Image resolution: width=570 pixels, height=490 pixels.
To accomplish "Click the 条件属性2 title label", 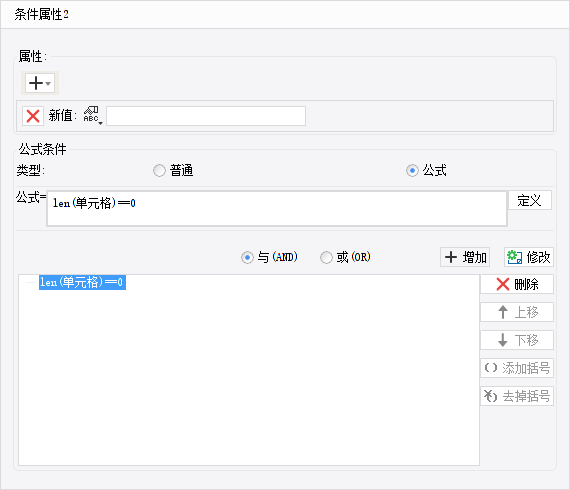I will point(41,15).
